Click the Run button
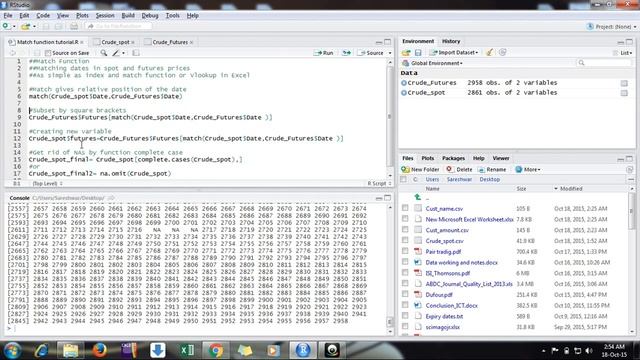 324,53
